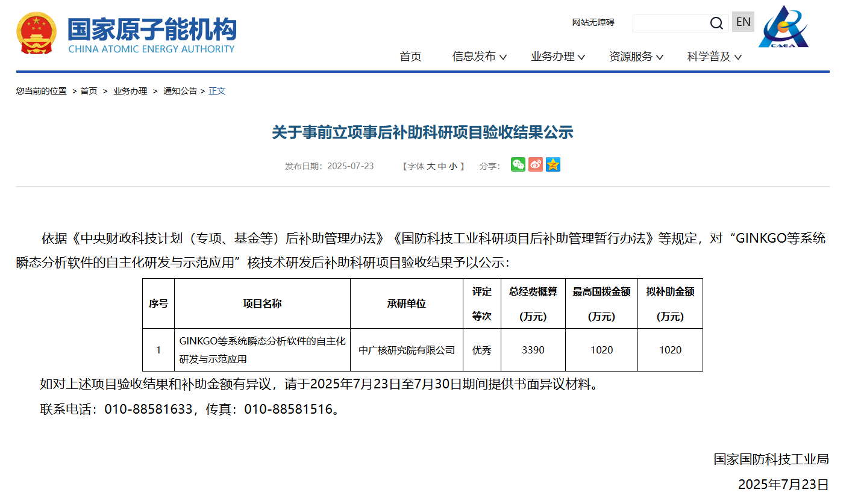Viewport: 858px width, 504px height.
Task: Click the 国家国防科技工业局 signature
Action: pos(771,459)
